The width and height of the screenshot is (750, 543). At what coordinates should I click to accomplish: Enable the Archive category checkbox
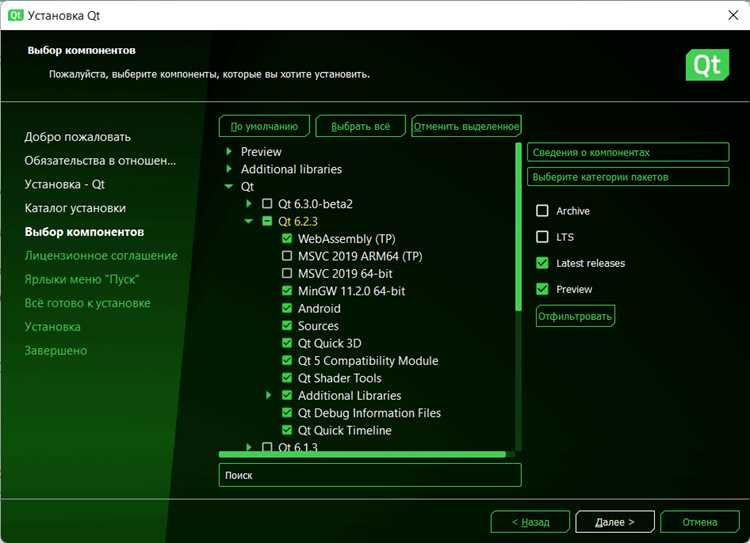coord(542,211)
